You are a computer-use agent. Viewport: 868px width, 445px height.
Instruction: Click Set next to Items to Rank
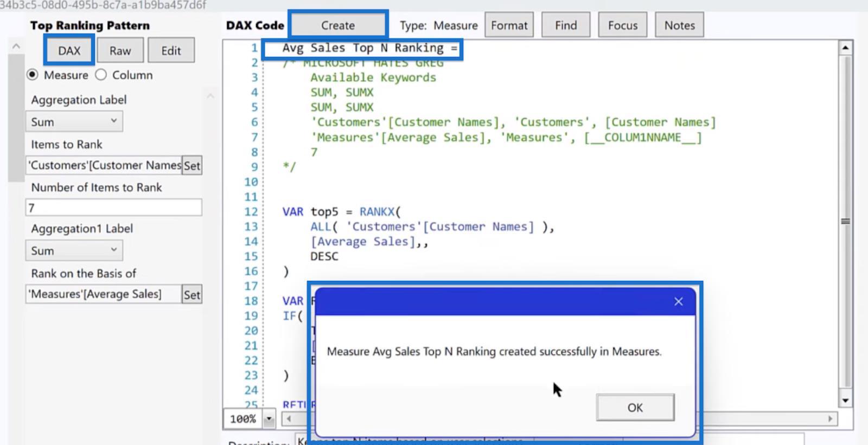192,165
